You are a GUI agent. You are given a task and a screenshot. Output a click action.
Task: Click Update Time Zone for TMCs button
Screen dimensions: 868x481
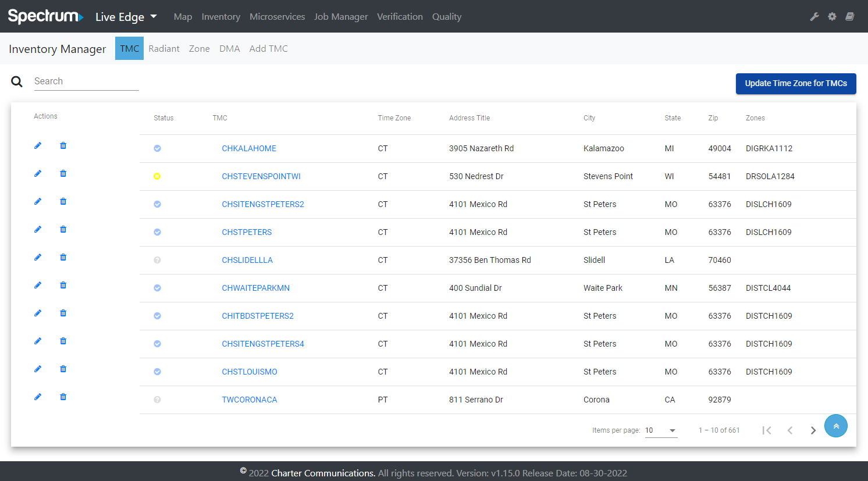(796, 83)
